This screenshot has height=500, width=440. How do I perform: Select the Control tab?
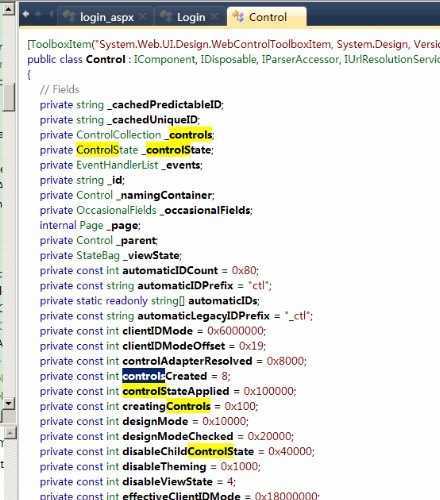pyautogui.click(x=268, y=17)
